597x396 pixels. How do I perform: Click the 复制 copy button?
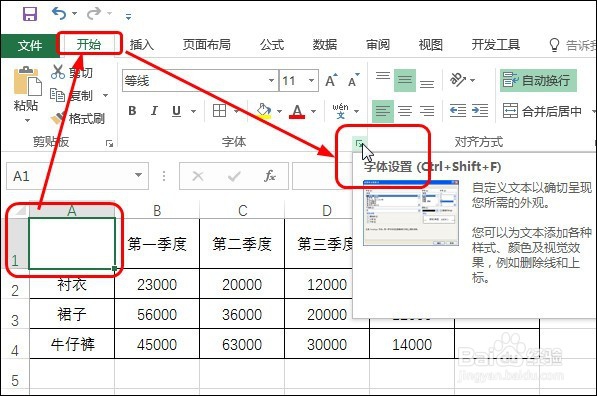[72, 95]
